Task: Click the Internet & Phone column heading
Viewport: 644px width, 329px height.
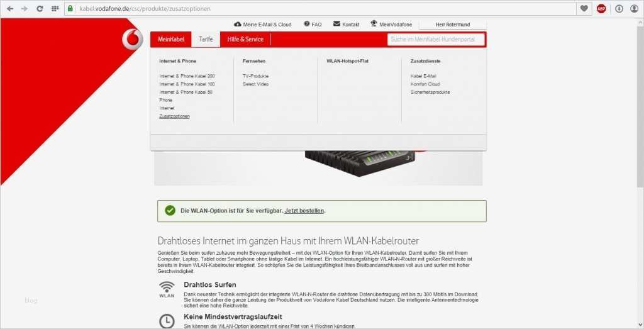Action: coord(178,61)
